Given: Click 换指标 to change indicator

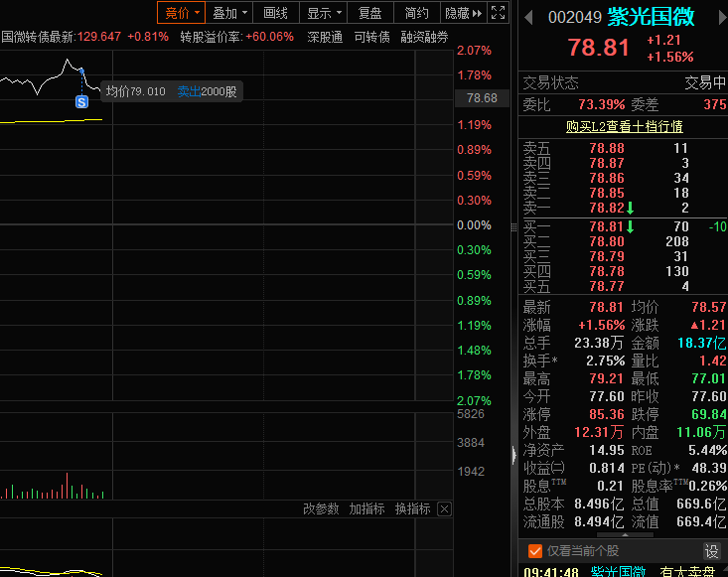Looking at the screenshot, I should point(413,508).
